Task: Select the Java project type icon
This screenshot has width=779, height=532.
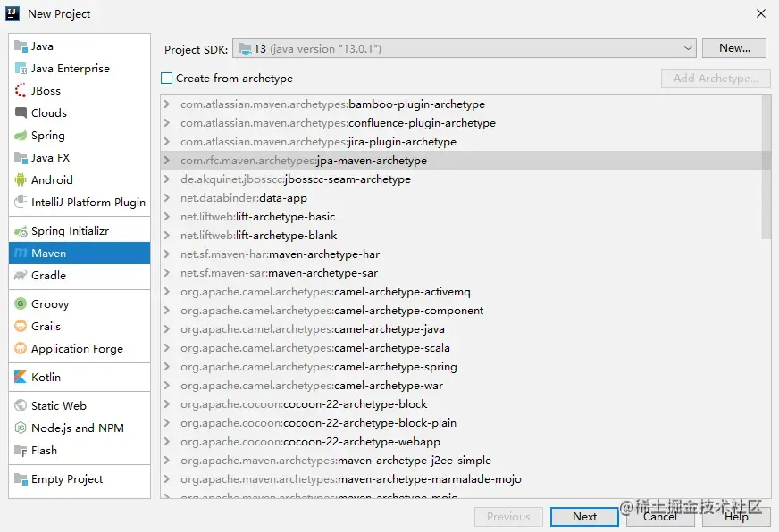Action: (x=21, y=46)
